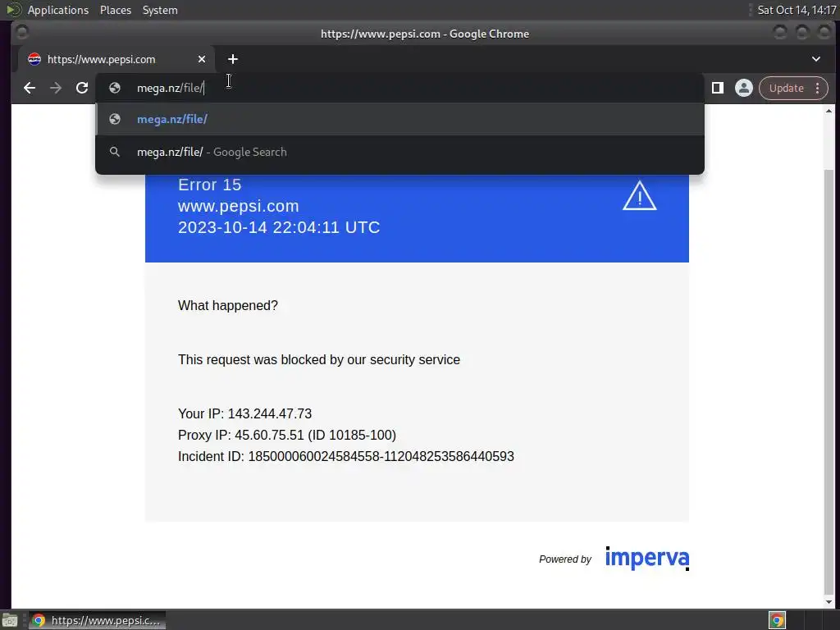The height and width of the screenshot is (630, 840).
Task: Select the https://www.pepsi.com tab
Action: click(x=116, y=59)
